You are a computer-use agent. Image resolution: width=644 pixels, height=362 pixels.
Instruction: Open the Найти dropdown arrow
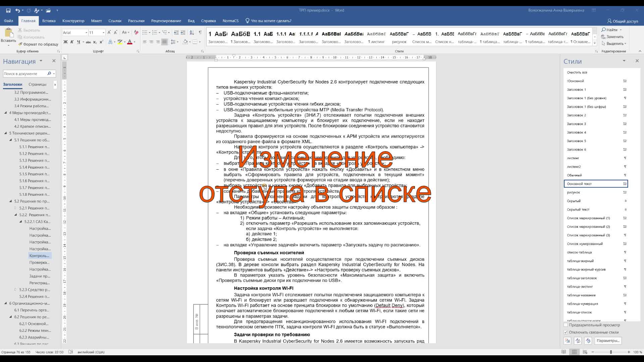(621, 30)
